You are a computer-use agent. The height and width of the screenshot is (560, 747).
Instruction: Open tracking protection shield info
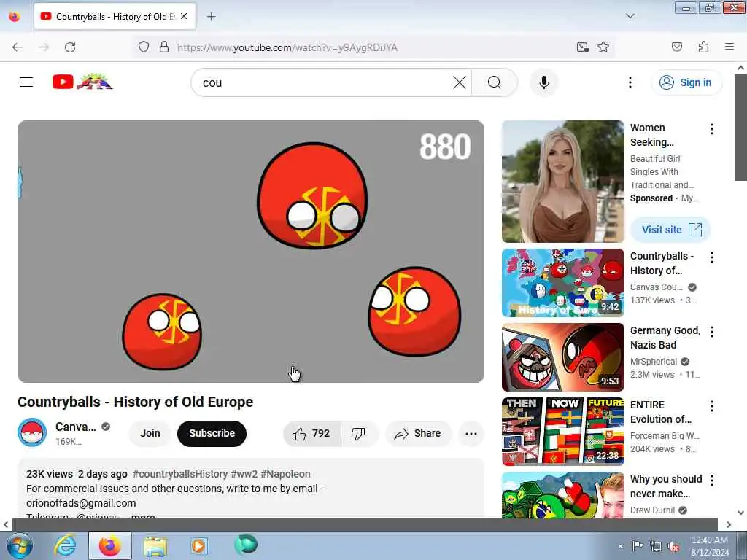[x=144, y=47]
